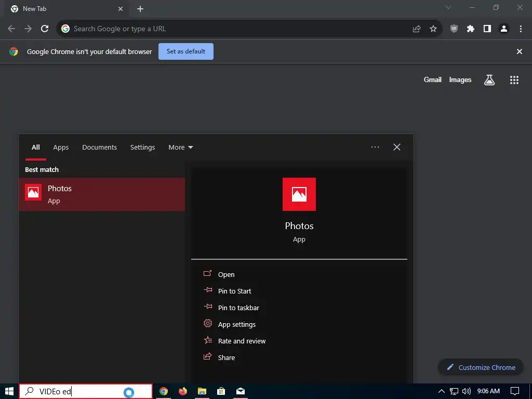Pin Photos to taskbar
The width and height of the screenshot is (532, 399).
[x=238, y=308]
